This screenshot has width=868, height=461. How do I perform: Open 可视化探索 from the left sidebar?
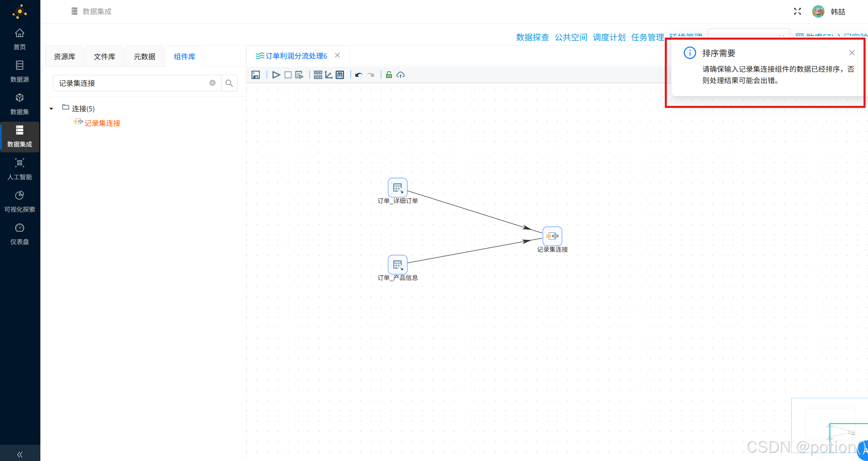click(x=20, y=201)
